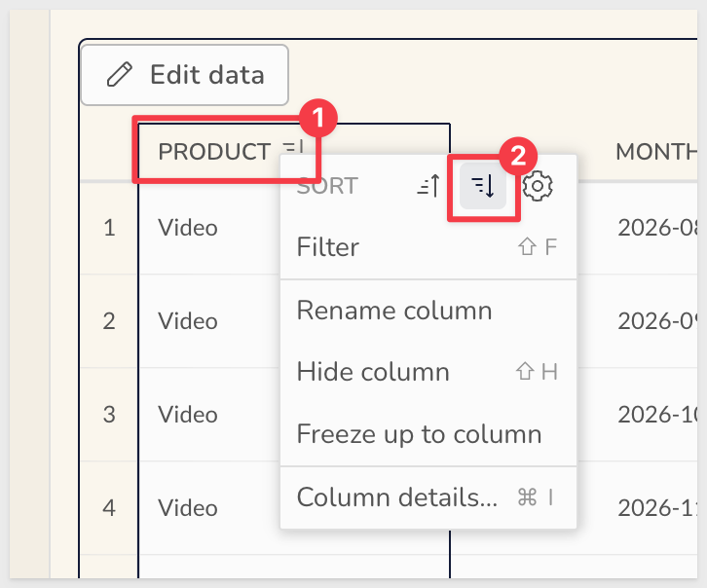Click shift icon beside Hide column

point(525,372)
